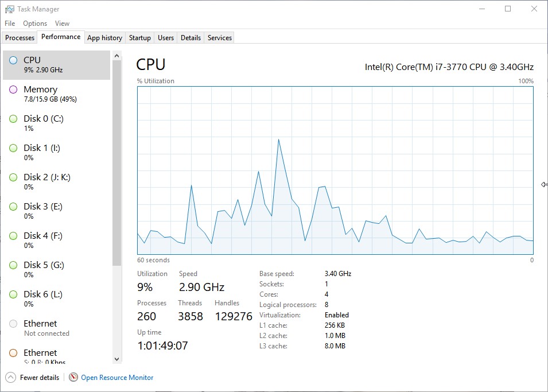Screen dimensions: 548x392
Task: Click the Resource Monitor gauge icon
Action: [73, 378]
